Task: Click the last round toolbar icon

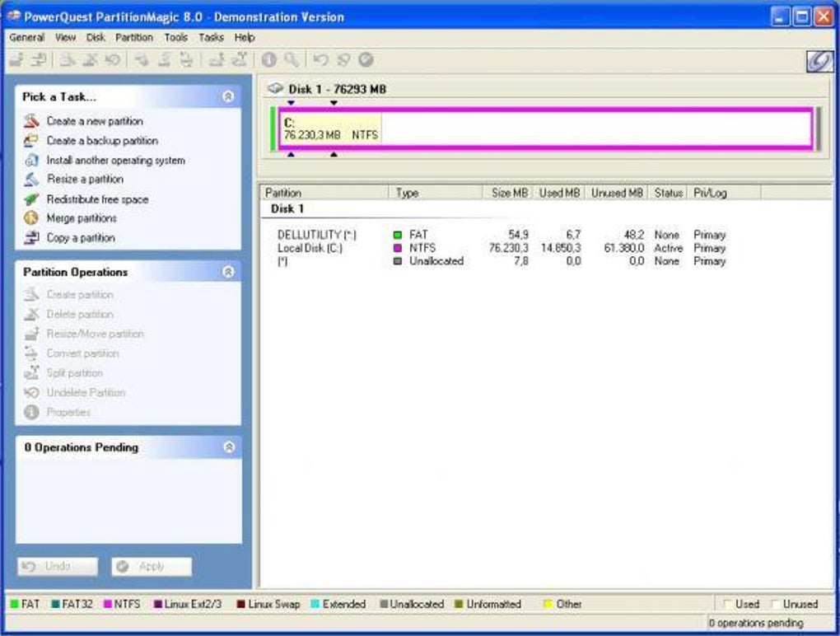Action: point(366,60)
